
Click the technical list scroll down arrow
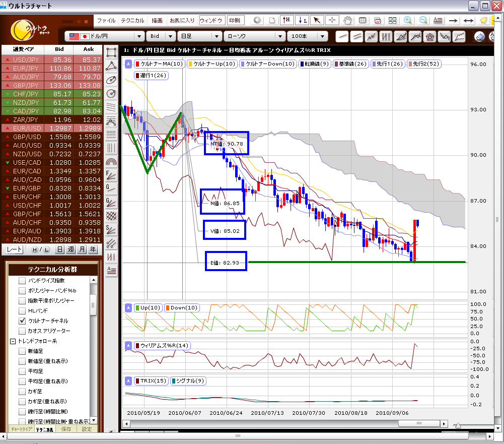click(94, 420)
